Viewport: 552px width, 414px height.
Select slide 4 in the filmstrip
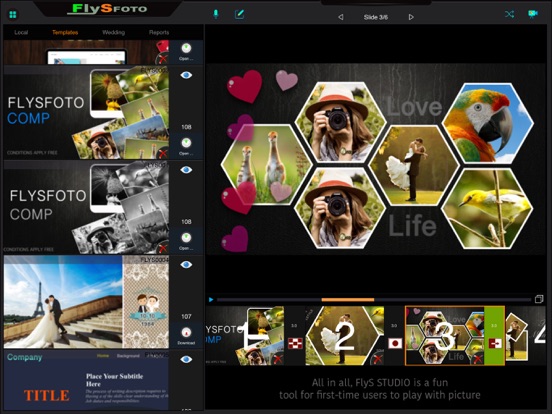[x=526, y=335]
